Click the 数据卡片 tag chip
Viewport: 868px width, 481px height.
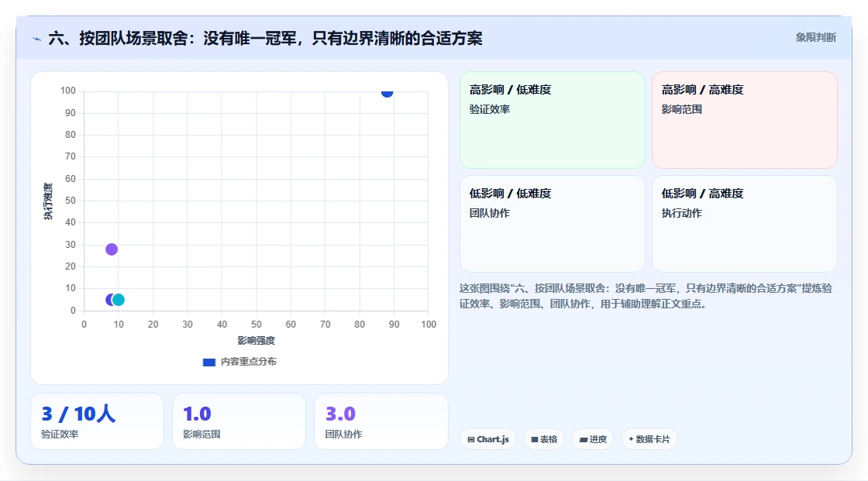pos(649,439)
